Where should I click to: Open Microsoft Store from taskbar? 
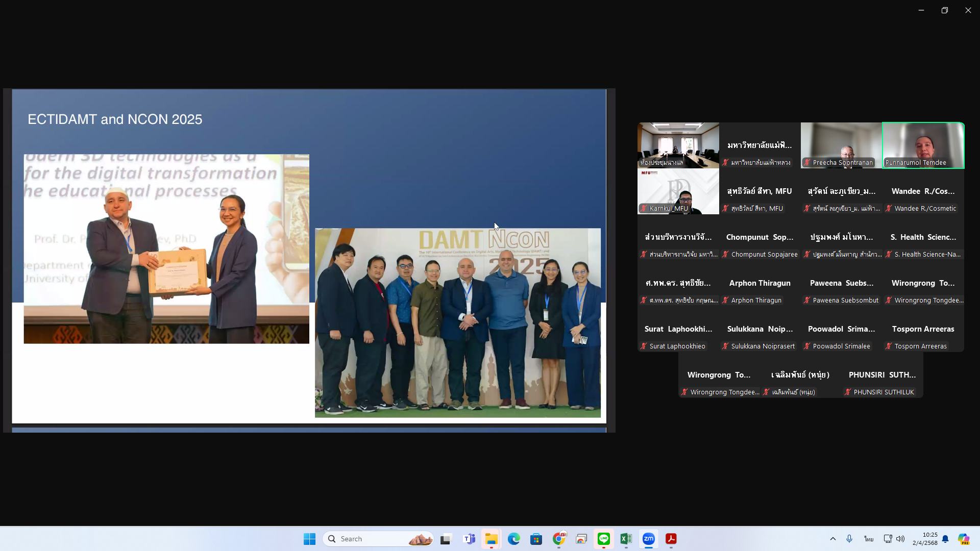coord(536,539)
